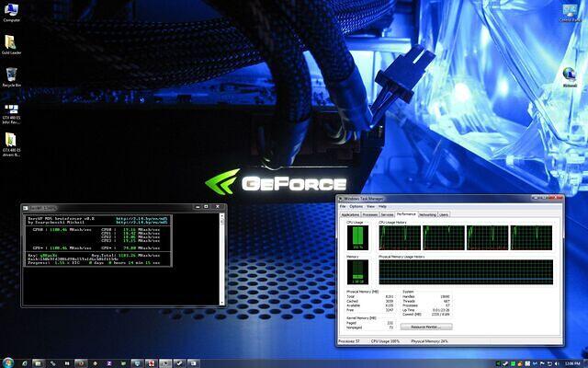
Task: Switch to the Applications tab
Action: coord(350,214)
